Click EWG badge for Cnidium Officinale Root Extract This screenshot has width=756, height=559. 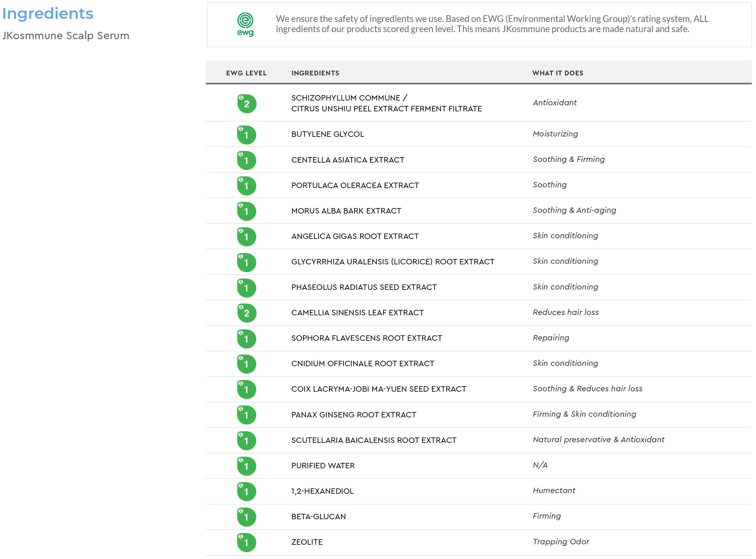246,364
